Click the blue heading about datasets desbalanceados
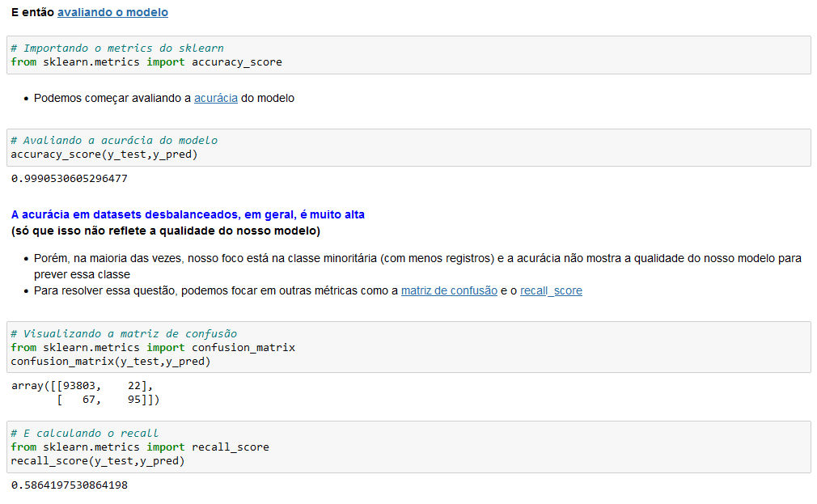 pyautogui.click(x=188, y=214)
